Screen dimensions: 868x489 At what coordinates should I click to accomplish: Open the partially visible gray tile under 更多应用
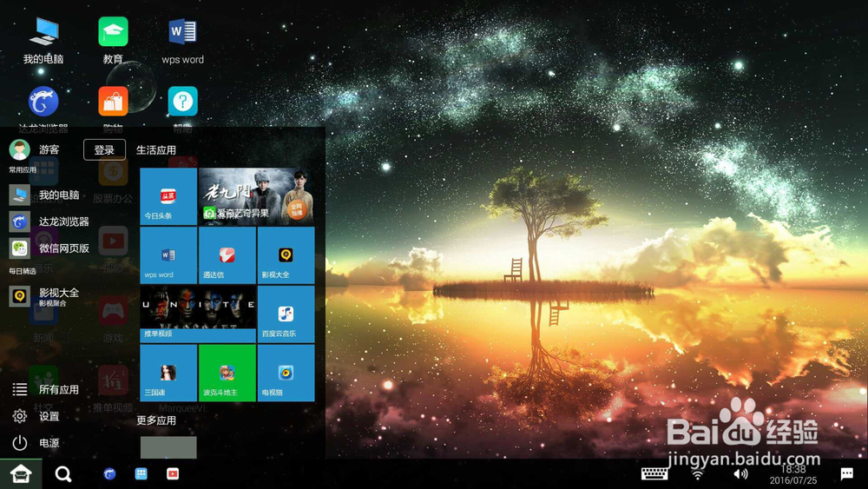click(168, 447)
